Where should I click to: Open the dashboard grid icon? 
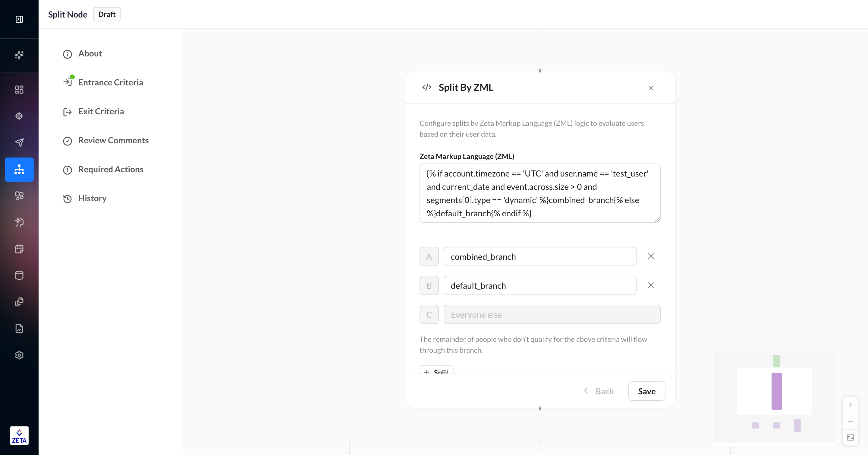(x=19, y=89)
